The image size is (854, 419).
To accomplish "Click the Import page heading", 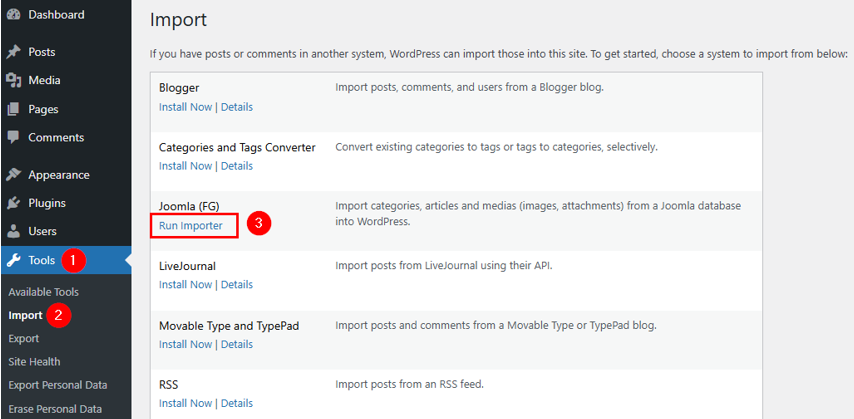I will tap(179, 20).
